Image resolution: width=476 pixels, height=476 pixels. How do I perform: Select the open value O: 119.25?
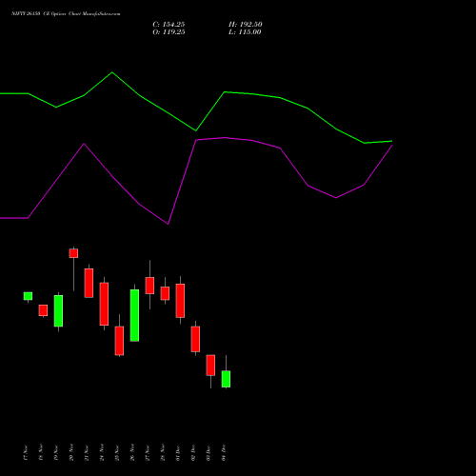click(169, 32)
